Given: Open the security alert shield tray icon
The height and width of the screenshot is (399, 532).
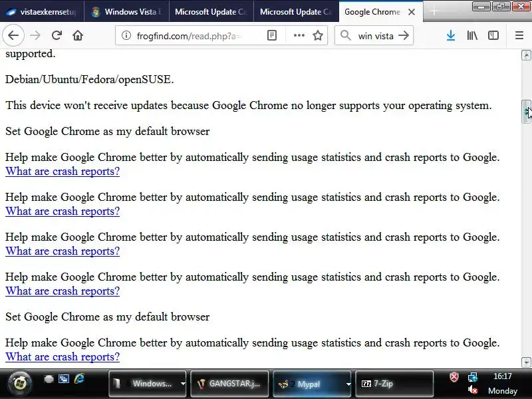Looking at the screenshot, I should [454, 377].
